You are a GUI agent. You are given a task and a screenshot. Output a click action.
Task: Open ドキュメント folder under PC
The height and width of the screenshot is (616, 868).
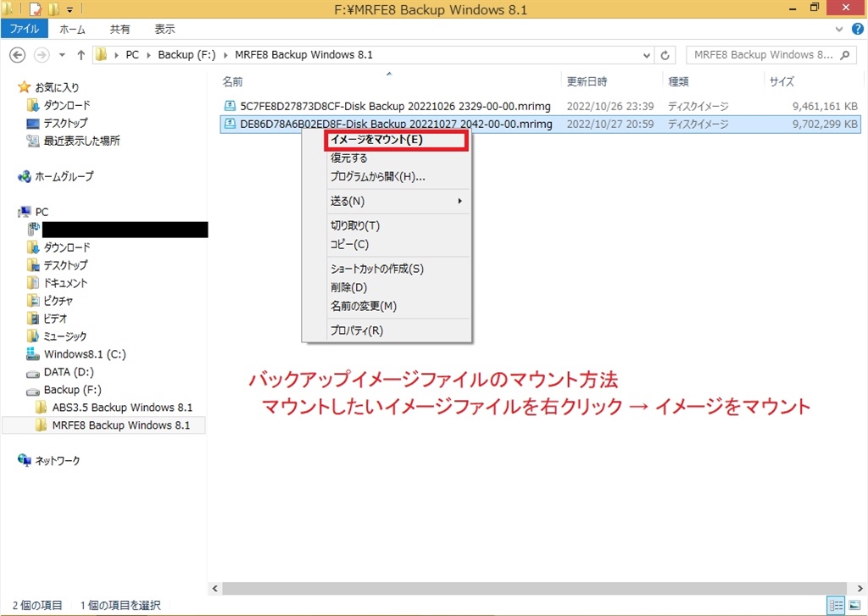[65, 283]
